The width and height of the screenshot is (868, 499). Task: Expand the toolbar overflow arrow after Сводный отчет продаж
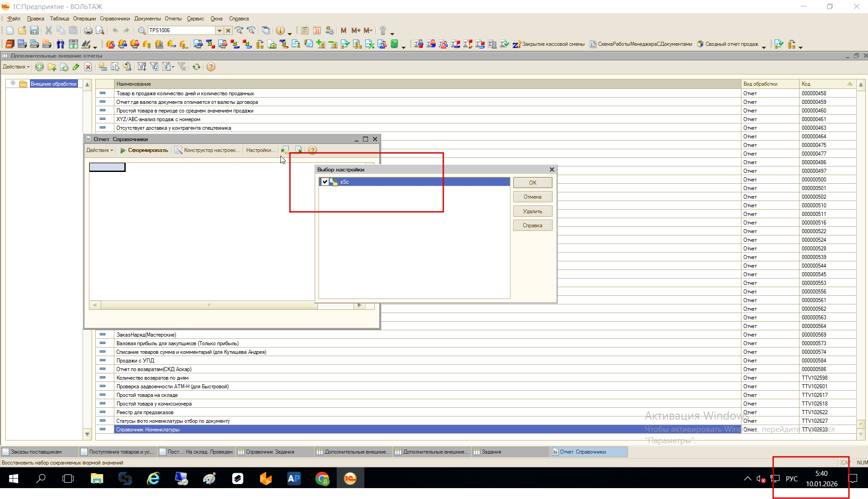point(764,47)
